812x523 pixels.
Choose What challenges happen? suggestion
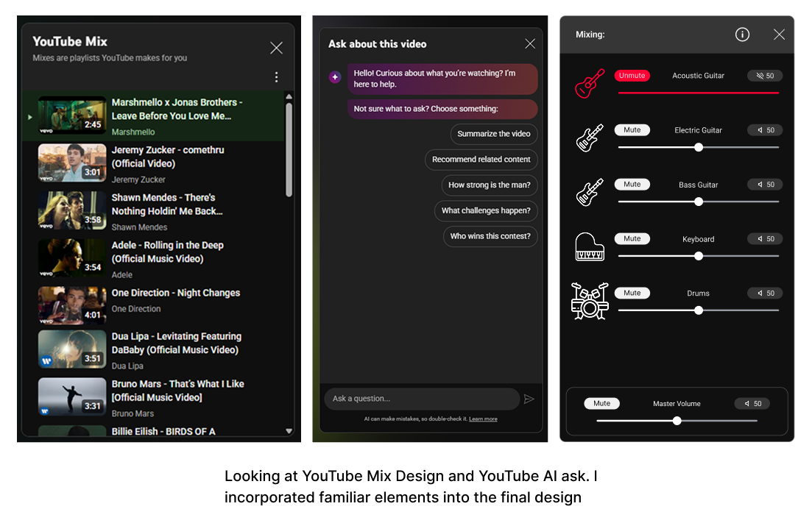(x=486, y=210)
